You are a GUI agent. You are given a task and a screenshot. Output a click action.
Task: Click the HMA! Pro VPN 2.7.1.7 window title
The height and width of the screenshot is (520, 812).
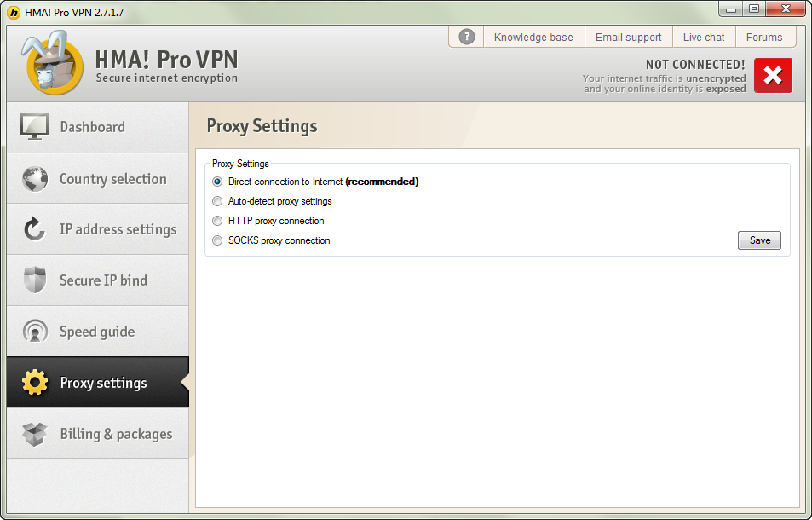(x=74, y=13)
